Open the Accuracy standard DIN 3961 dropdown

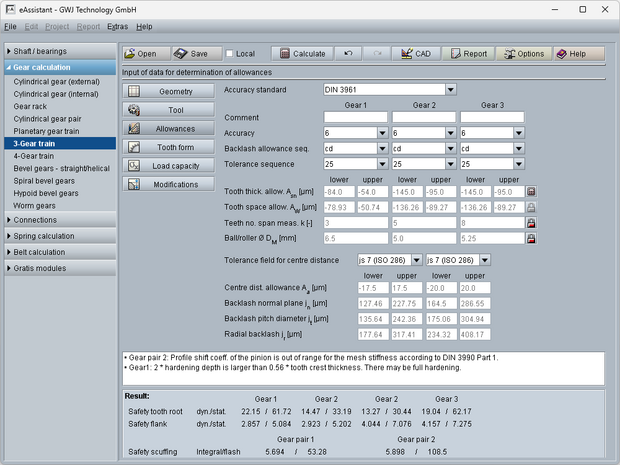coord(450,89)
